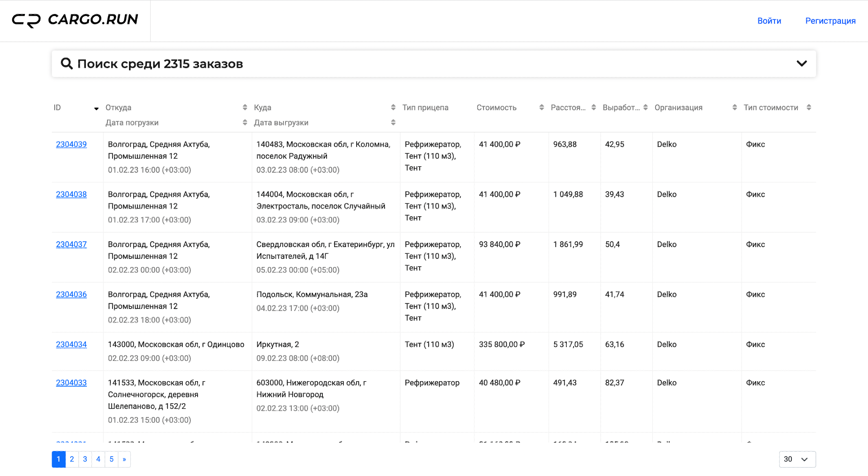Viewport: 868px width, 476px height.
Task: Sort by the Организация column
Action: click(735, 107)
